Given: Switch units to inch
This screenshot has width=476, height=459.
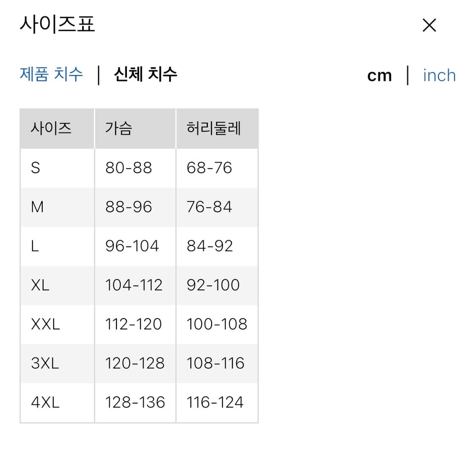Looking at the screenshot, I should coord(439,75).
